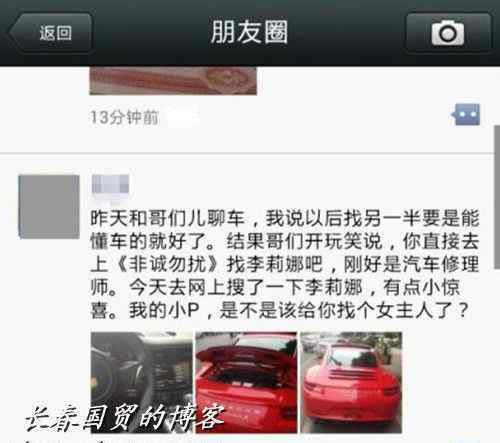Click the back arrow tip of 返回

13,33
